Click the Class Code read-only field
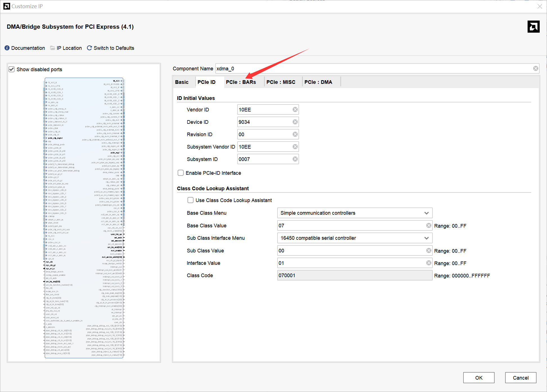The height and width of the screenshot is (392, 547). [355, 275]
